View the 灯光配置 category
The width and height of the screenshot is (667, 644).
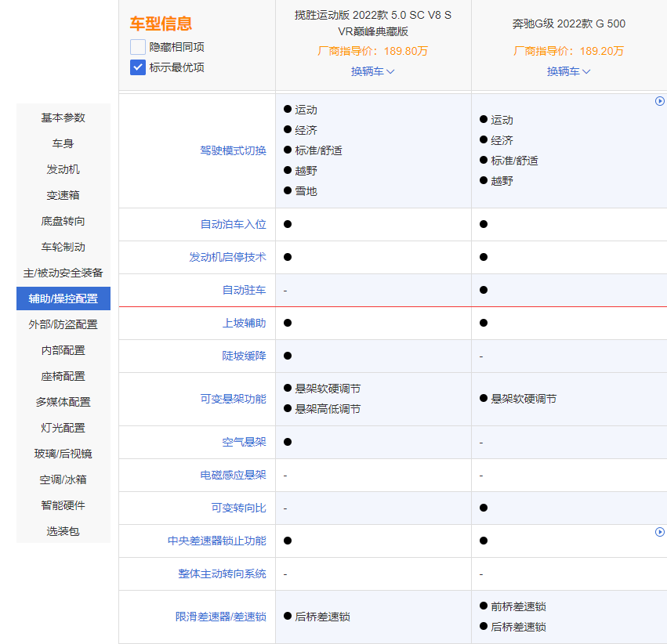pyautogui.click(x=63, y=428)
